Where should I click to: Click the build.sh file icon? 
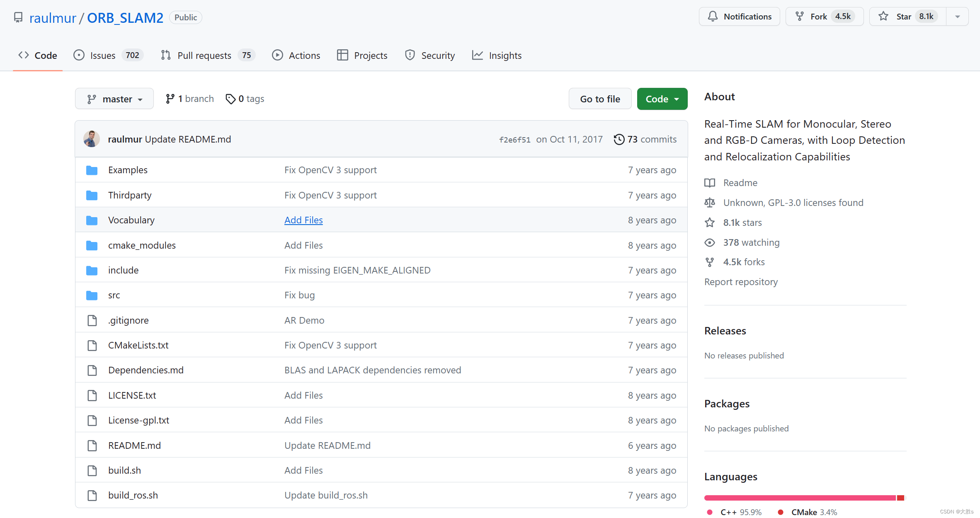pyautogui.click(x=92, y=470)
